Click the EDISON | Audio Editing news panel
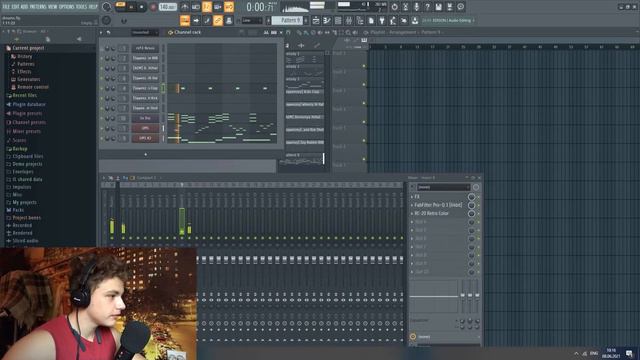Viewport: 640px width, 360px height. click(448, 20)
